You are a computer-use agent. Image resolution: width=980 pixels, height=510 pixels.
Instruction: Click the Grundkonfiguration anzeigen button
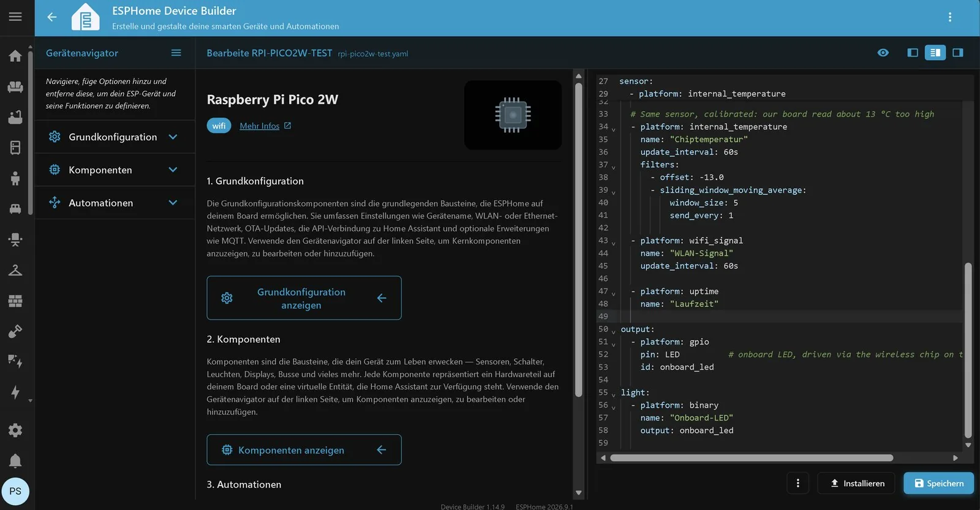tap(304, 298)
